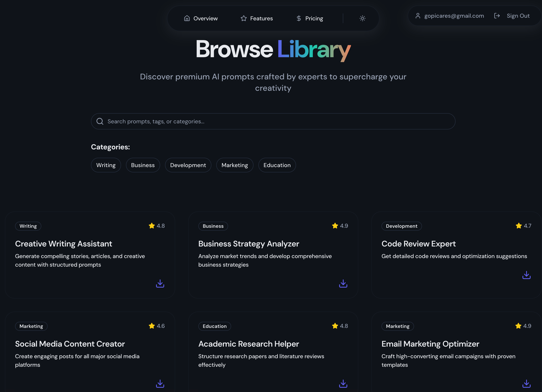The height and width of the screenshot is (392, 542).
Task: Click the dollar icon beside Pricing
Action: [x=299, y=18]
